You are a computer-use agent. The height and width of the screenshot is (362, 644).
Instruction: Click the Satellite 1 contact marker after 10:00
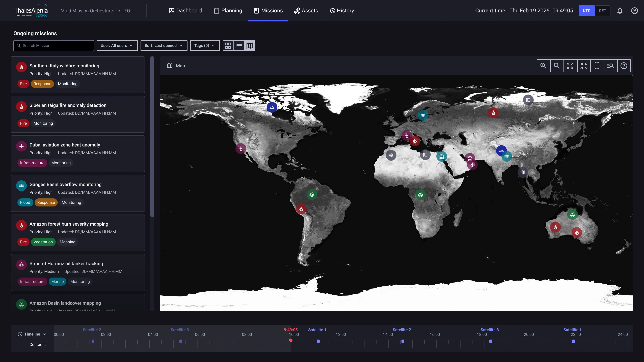(318, 341)
